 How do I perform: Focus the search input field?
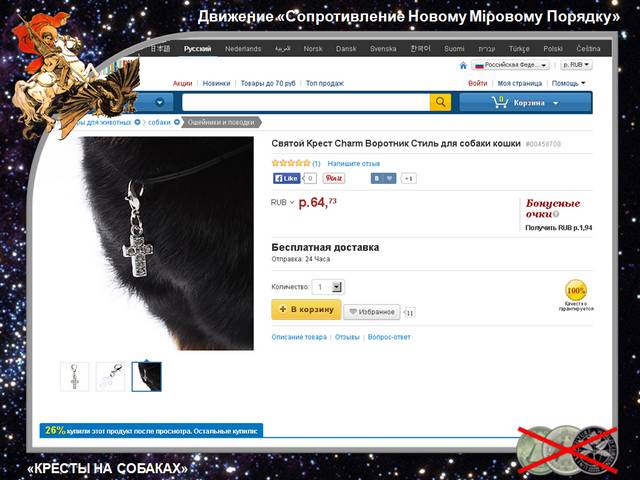pos(306,102)
